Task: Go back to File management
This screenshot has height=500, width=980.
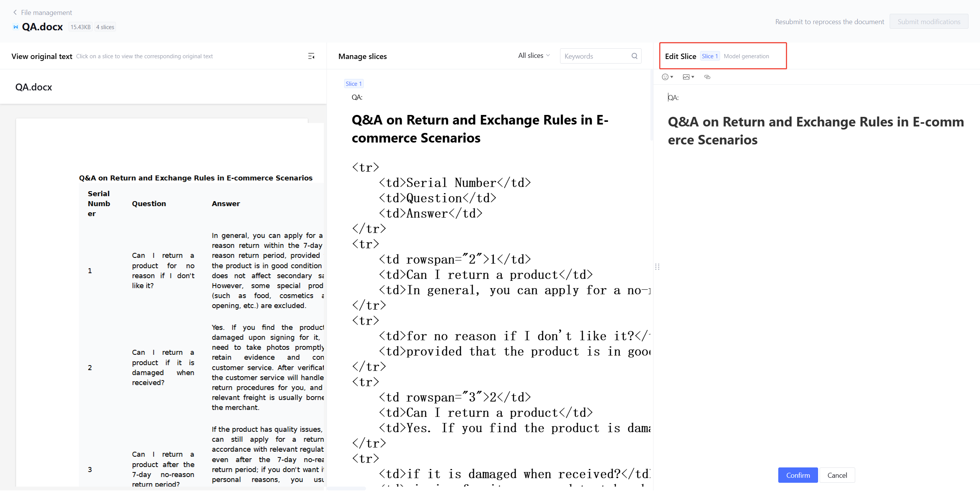Action: (46, 12)
